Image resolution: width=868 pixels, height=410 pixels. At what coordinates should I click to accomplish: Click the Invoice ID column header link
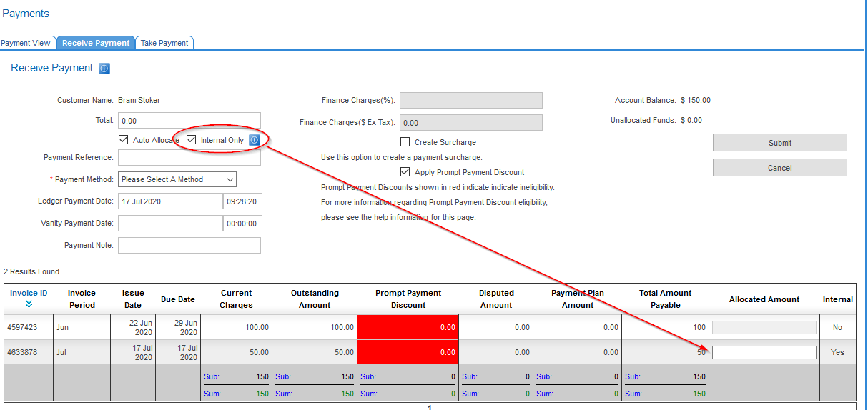click(x=29, y=293)
